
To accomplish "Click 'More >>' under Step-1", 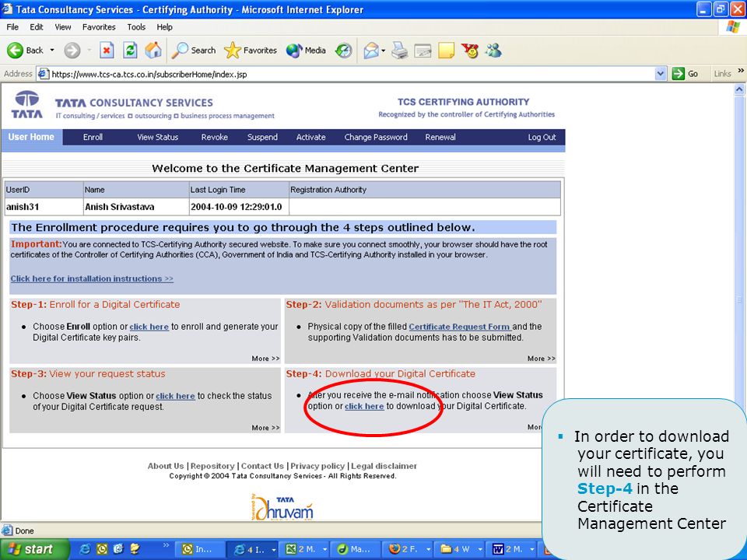I will pos(266,359).
